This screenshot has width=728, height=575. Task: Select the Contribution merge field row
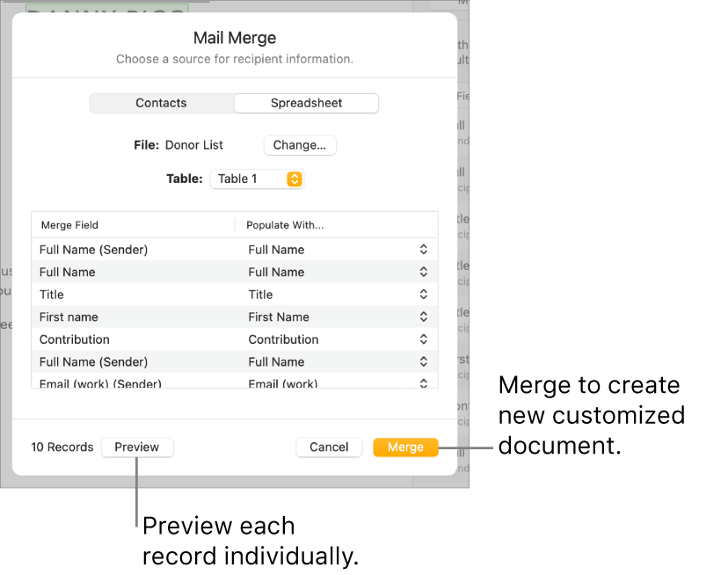pyautogui.click(x=132, y=339)
